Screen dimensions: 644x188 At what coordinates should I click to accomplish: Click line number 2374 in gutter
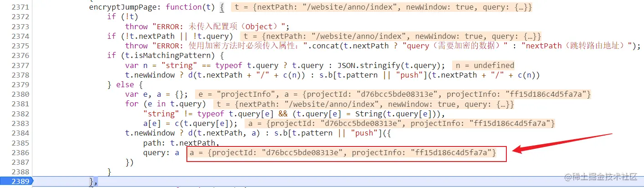(21, 36)
